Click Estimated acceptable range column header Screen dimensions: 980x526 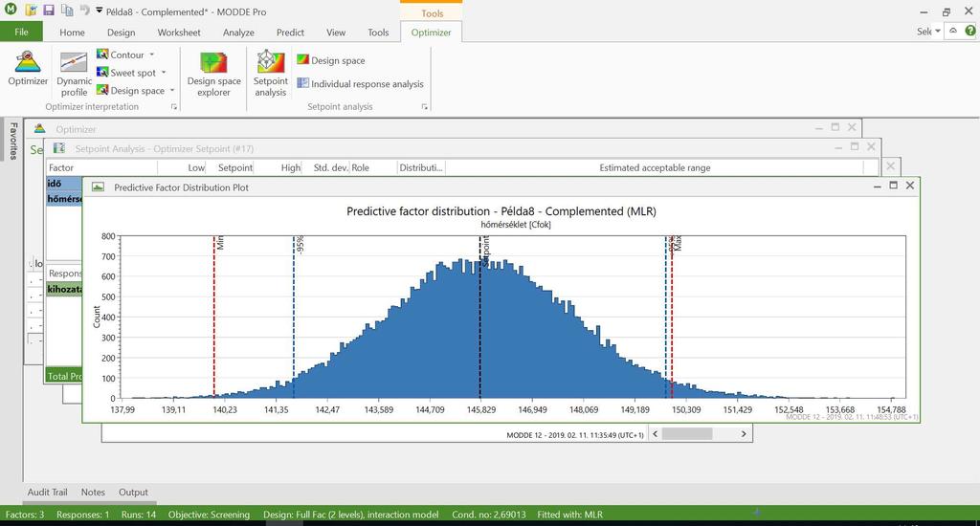pyautogui.click(x=655, y=167)
